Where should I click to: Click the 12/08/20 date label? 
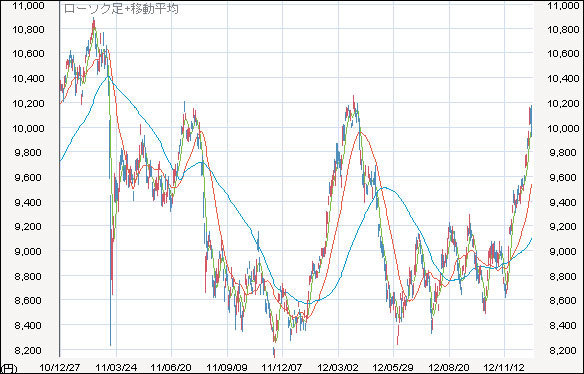click(449, 368)
